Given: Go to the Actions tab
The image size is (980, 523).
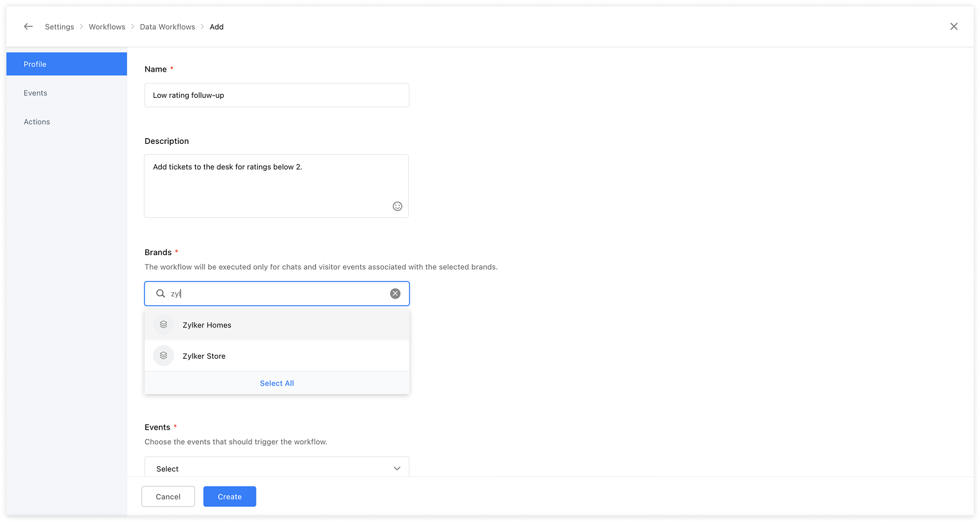Looking at the screenshot, I should [x=37, y=122].
